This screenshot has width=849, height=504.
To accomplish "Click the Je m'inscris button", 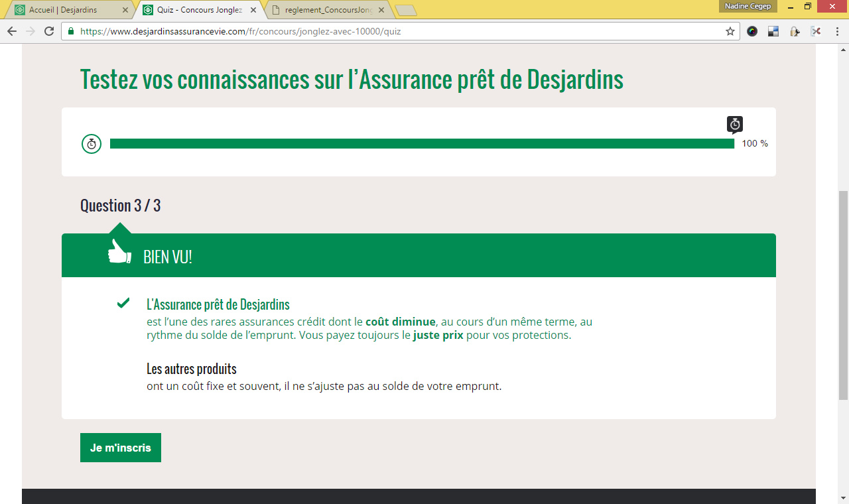I will (x=121, y=448).
